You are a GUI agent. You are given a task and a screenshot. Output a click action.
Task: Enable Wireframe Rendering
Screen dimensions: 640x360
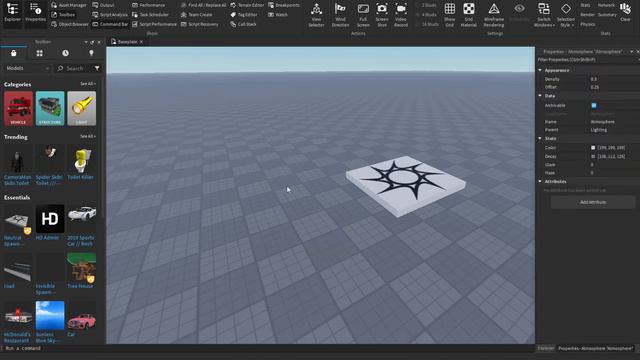point(493,15)
